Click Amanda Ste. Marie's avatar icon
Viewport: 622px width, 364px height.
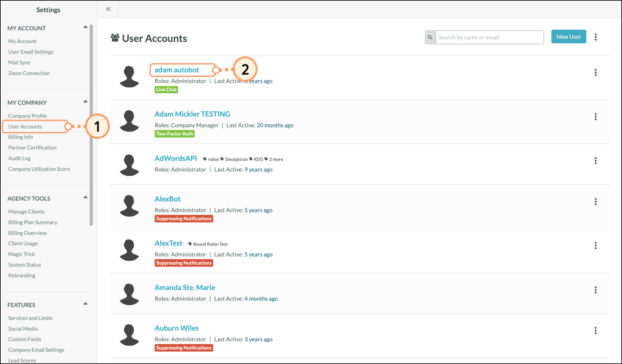(x=129, y=294)
